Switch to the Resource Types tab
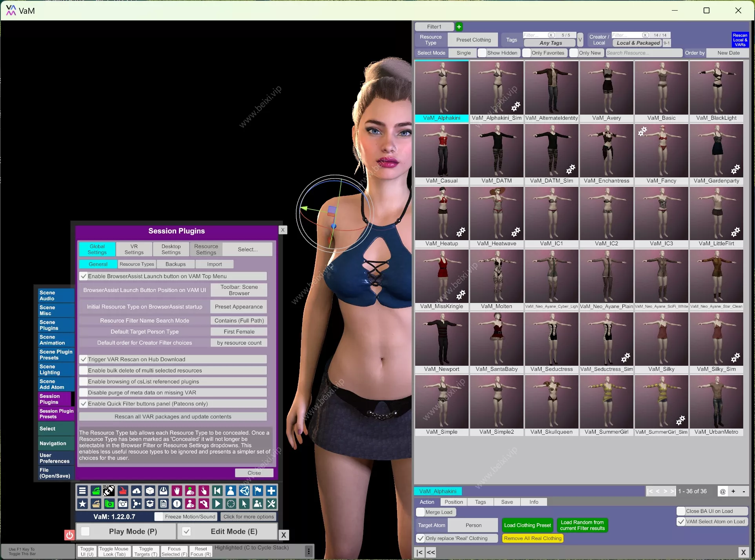 click(x=136, y=264)
